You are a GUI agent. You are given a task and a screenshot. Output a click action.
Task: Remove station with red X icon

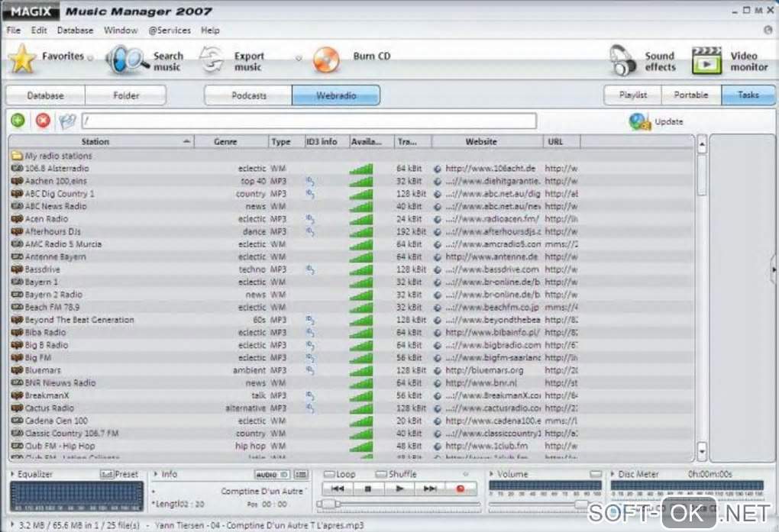pos(44,120)
